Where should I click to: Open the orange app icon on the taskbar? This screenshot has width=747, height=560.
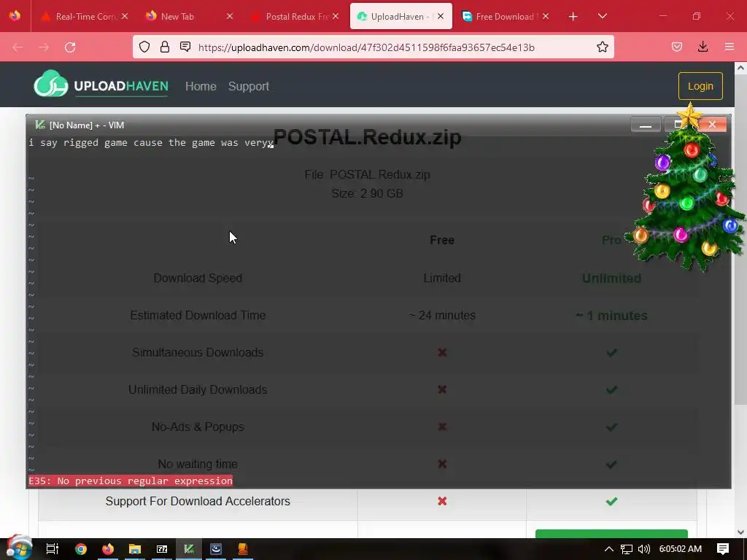click(243, 548)
